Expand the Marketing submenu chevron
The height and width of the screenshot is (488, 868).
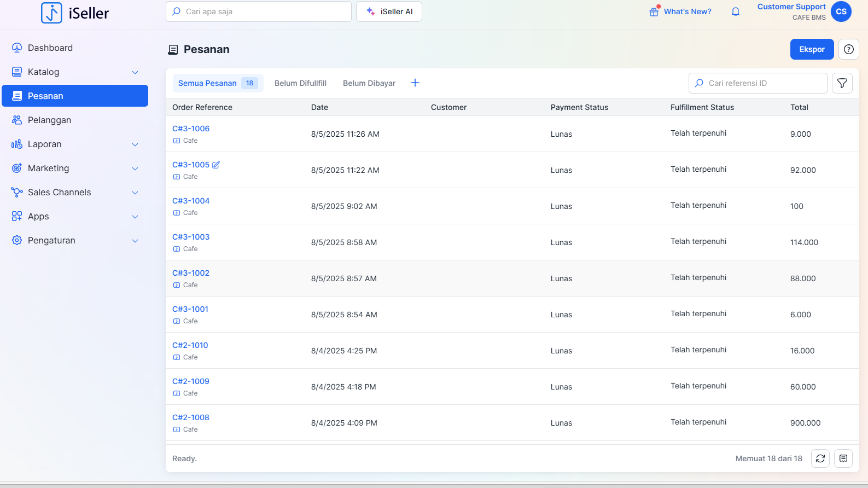click(135, 169)
